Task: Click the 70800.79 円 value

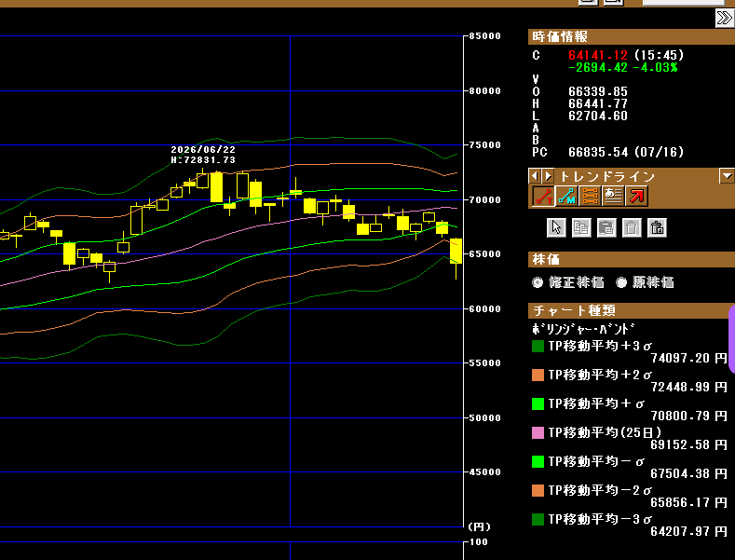Action: [689, 416]
